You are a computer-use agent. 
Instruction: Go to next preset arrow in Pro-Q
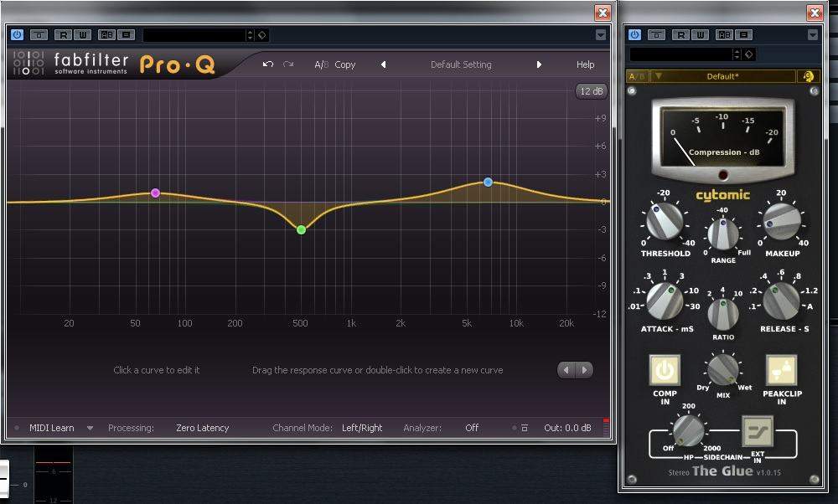click(539, 64)
